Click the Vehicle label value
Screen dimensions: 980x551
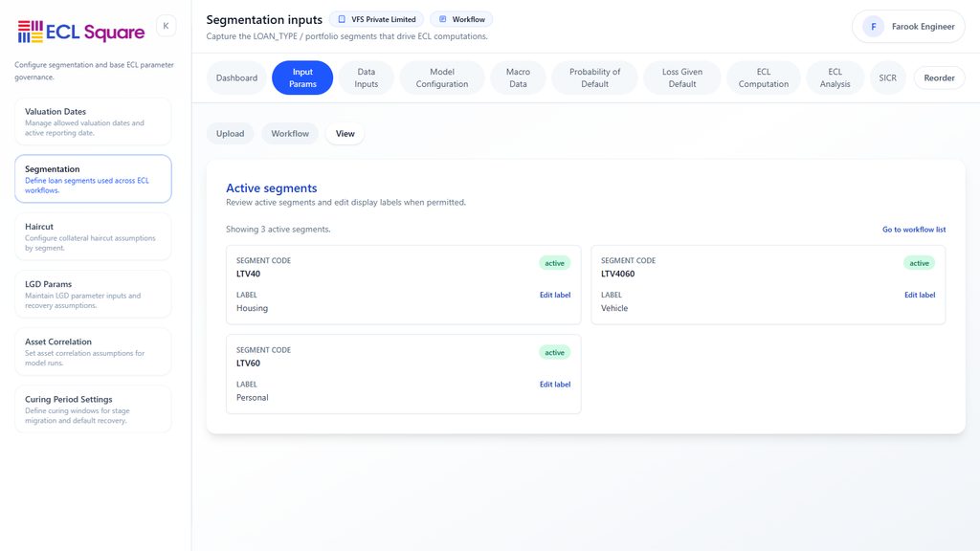pos(614,308)
